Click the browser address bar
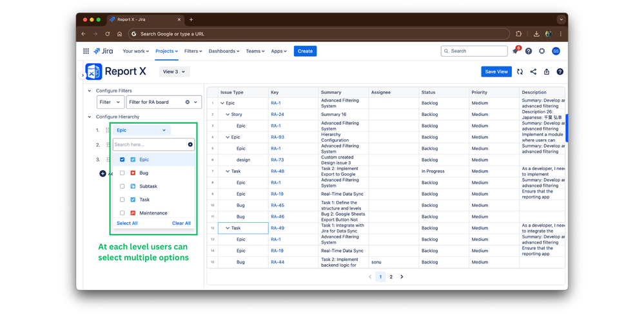This screenshot has height=315, width=644. point(318,34)
